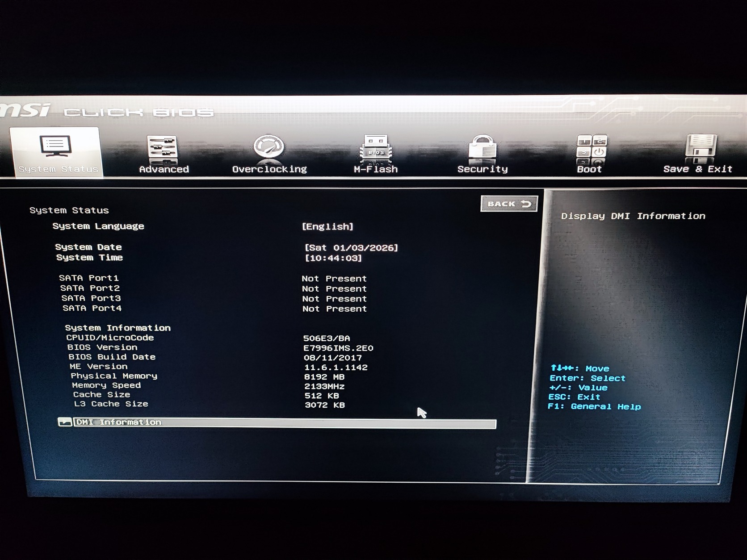This screenshot has height=560, width=747.
Task: Click the SATA Port4 Not Present status
Action: click(x=335, y=309)
